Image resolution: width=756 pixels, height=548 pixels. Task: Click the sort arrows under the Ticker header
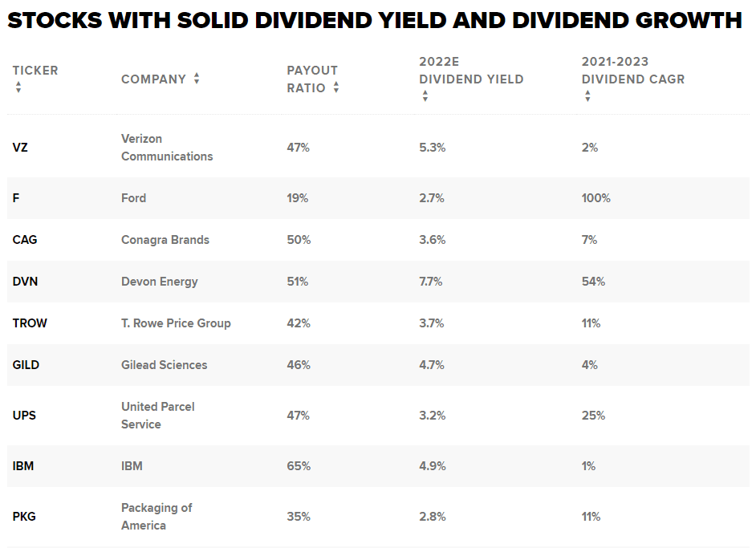coord(18,87)
